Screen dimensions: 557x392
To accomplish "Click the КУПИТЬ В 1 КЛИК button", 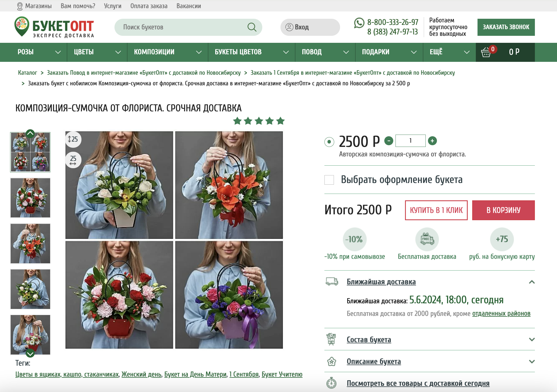I will coord(436,210).
